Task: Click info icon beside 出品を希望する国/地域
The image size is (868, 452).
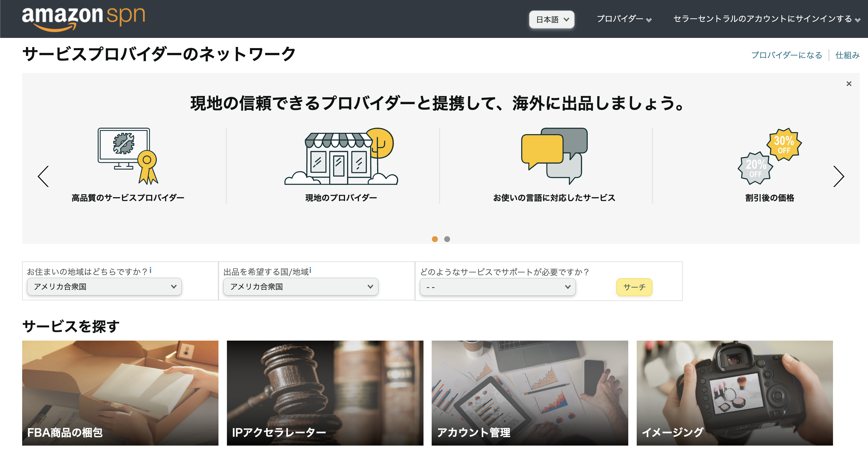Action: pos(310,270)
